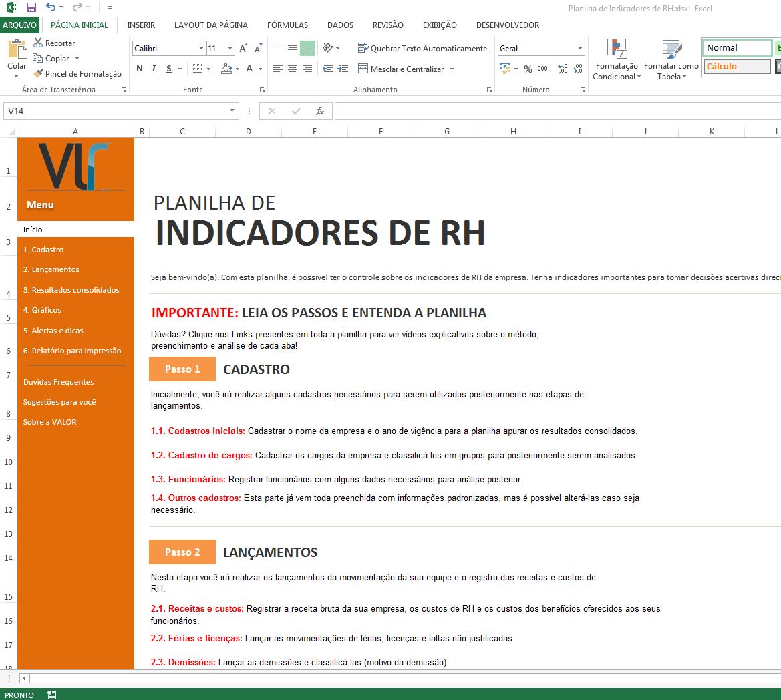Expand the Mesclar e Centralizar arrow
The width and height of the screenshot is (781, 700).
(452, 69)
